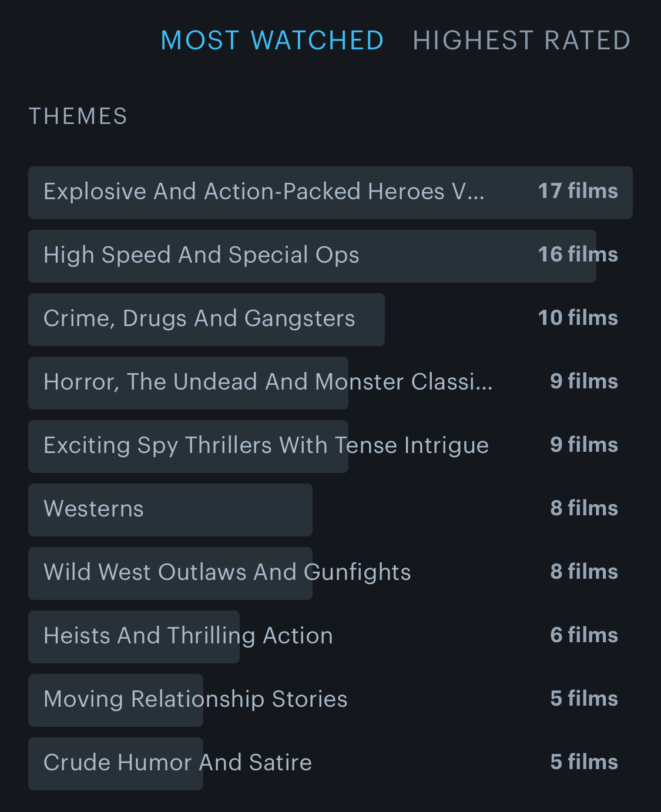Click the 16 films count
Screen dimensions: 661x812
point(578,255)
